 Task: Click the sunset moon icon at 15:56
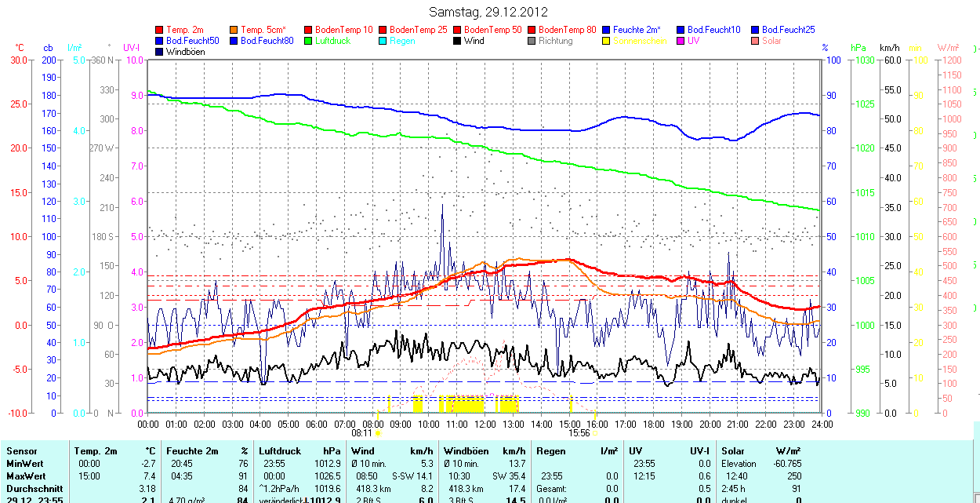tap(594, 432)
